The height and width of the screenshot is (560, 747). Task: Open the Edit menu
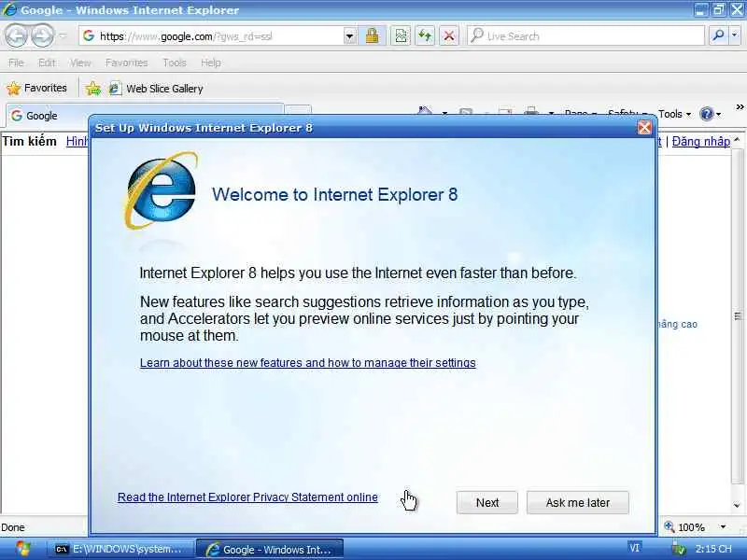pos(47,63)
